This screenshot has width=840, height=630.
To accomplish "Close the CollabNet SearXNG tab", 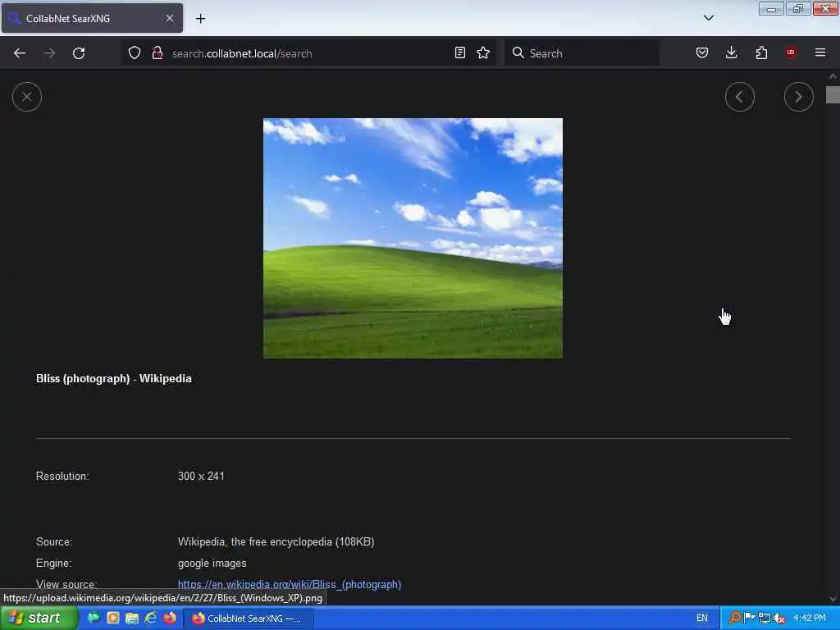I will click(170, 18).
